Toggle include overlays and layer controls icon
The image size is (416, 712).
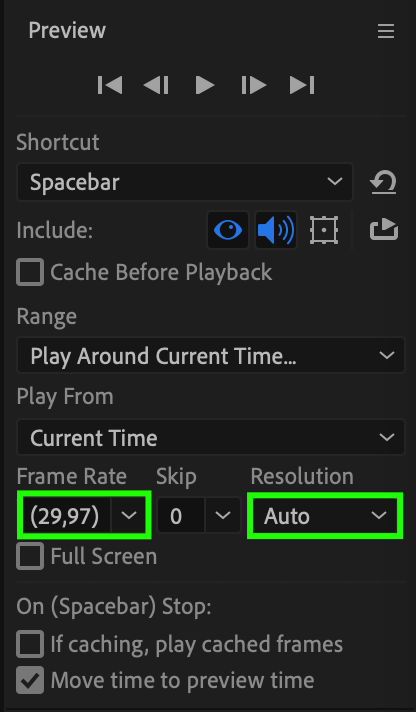click(324, 230)
